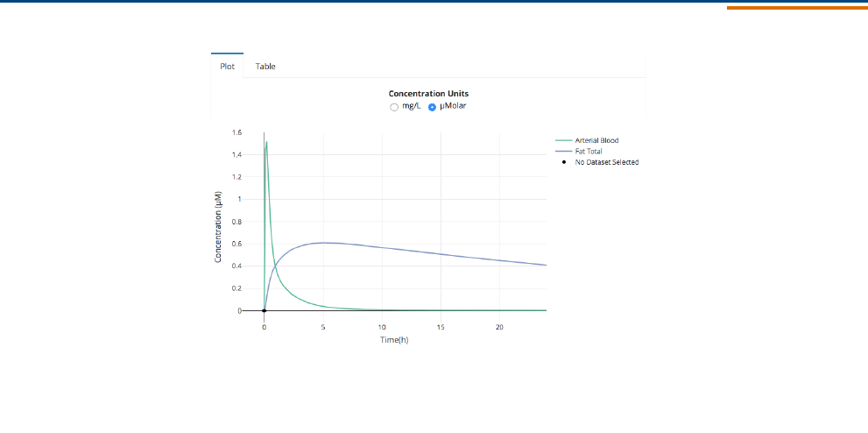
Task: Select the µMolar radio button
Action: [x=432, y=107]
